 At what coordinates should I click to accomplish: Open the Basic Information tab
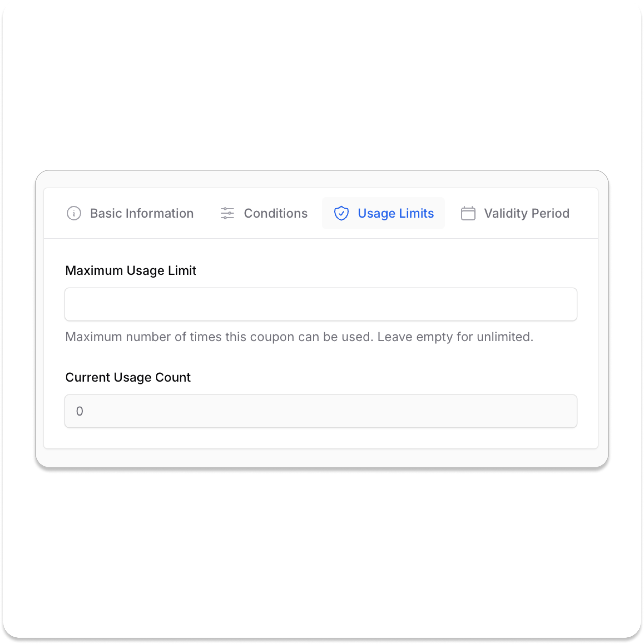tap(141, 213)
